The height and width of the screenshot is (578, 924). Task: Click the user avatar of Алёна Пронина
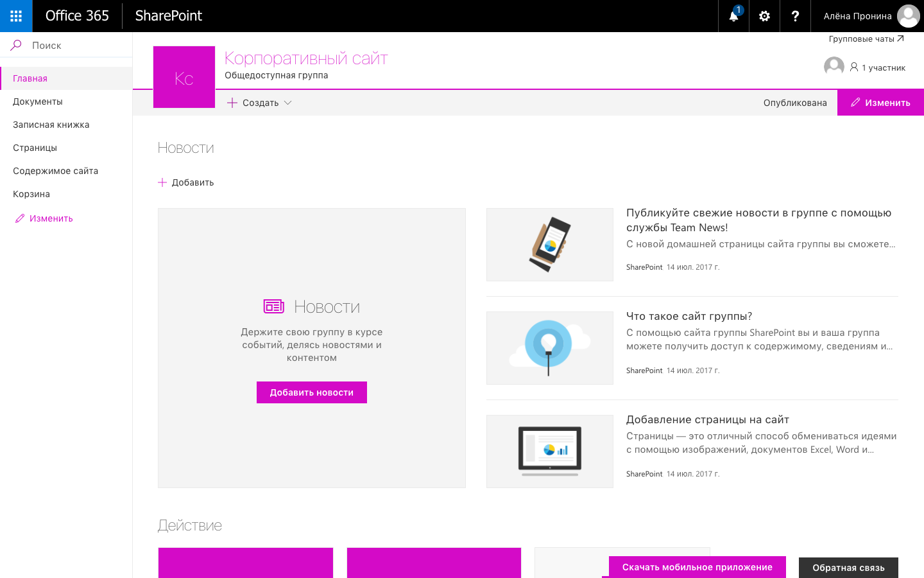click(x=908, y=16)
